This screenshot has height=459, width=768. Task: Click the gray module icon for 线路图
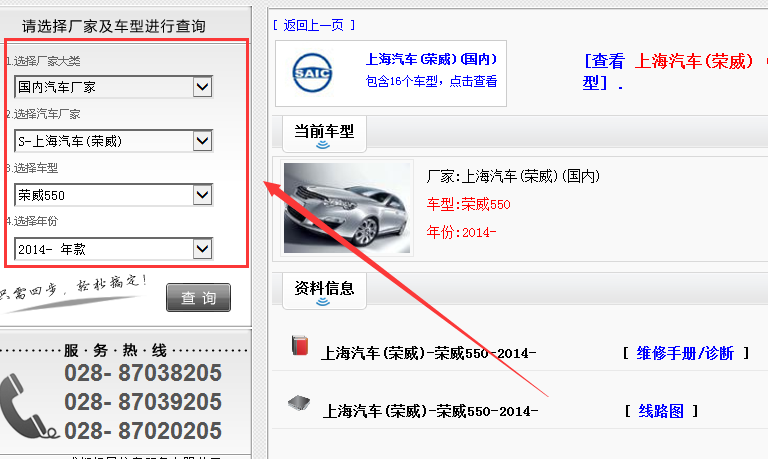click(x=299, y=403)
